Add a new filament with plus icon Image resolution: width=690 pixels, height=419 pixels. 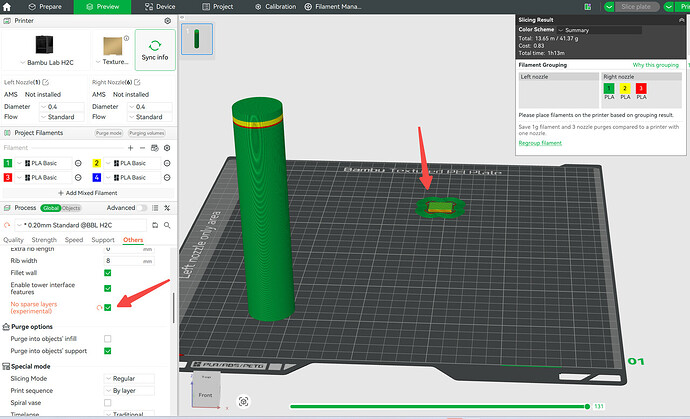[x=130, y=148]
